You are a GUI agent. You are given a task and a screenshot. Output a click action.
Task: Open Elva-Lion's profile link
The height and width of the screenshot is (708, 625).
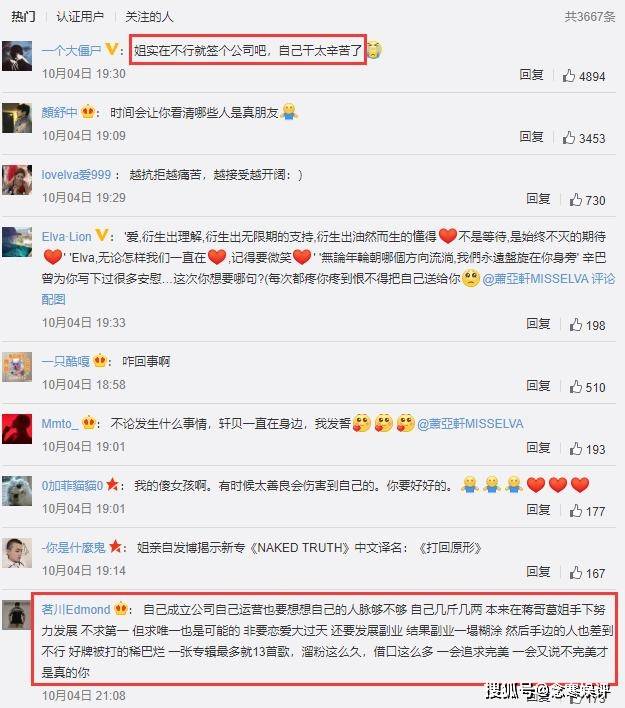click(66, 236)
